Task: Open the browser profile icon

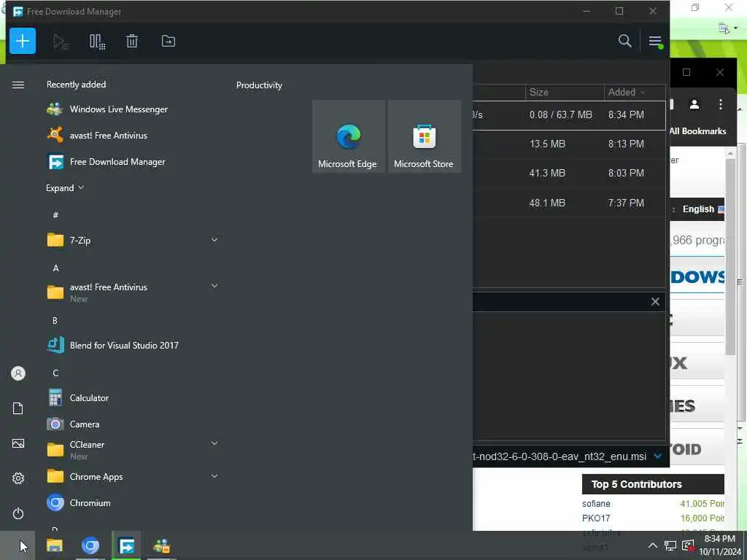Action: point(694,104)
